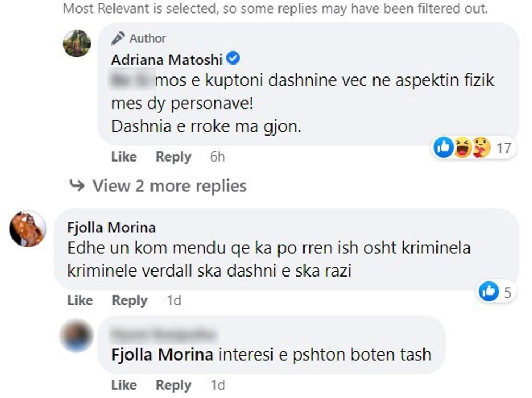Click the thumbs-up reaction icon on Adriana's comment
Image resolution: width=532 pixels, height=398 pixels.
(441, 146)
